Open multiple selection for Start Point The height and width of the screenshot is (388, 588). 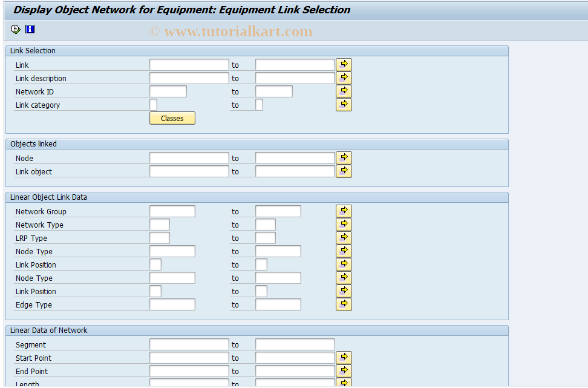tap(344, 357)
